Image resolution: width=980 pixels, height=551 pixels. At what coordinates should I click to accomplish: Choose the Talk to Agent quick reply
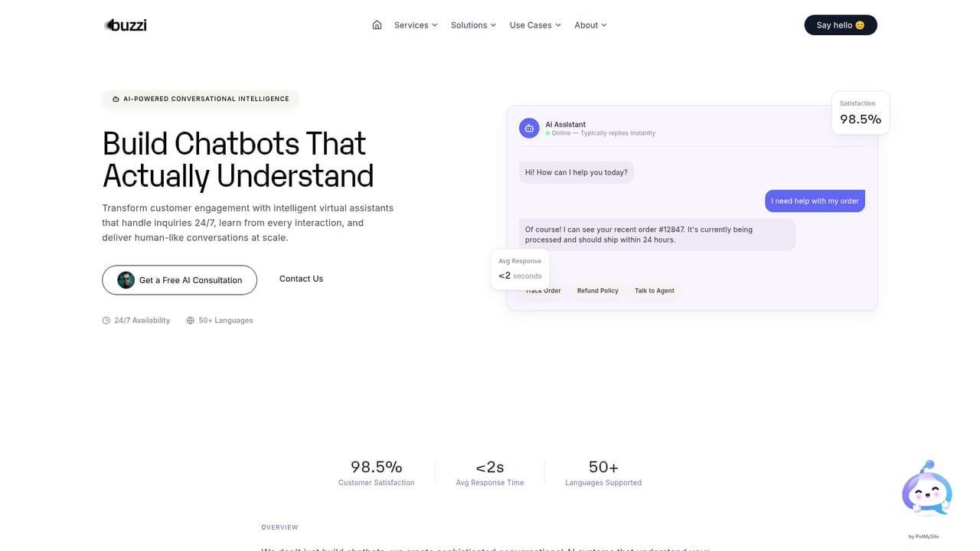pyautogui.click(x=655, y=291)
